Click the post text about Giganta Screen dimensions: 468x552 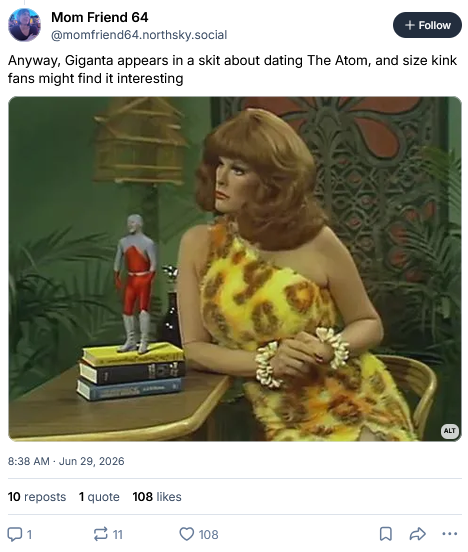232,69
